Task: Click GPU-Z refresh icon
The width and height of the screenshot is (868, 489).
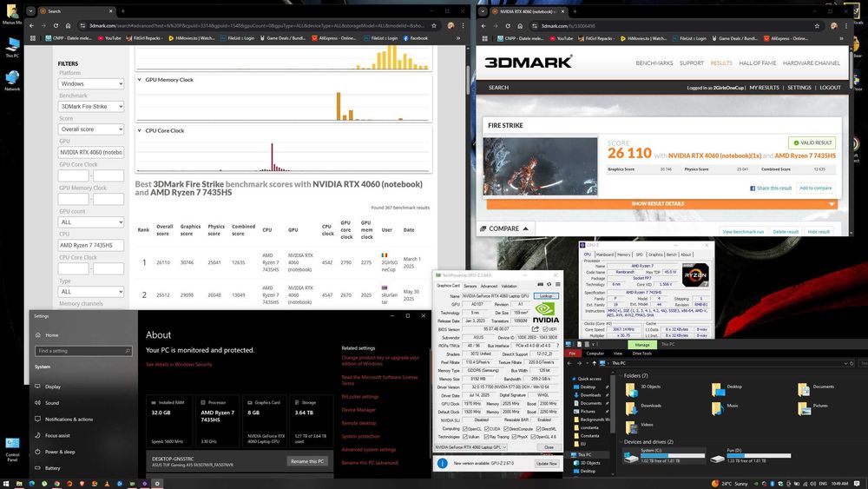Action: (x=549, y=285)
